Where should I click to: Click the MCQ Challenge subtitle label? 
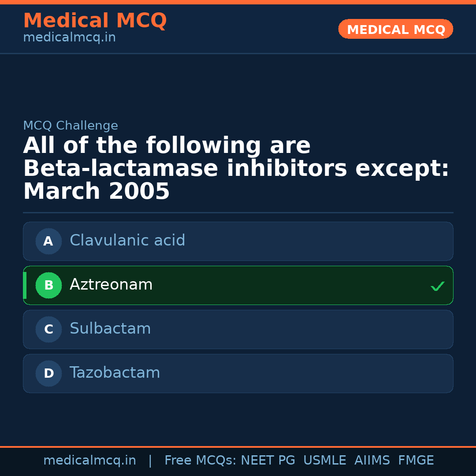[71, 126]
